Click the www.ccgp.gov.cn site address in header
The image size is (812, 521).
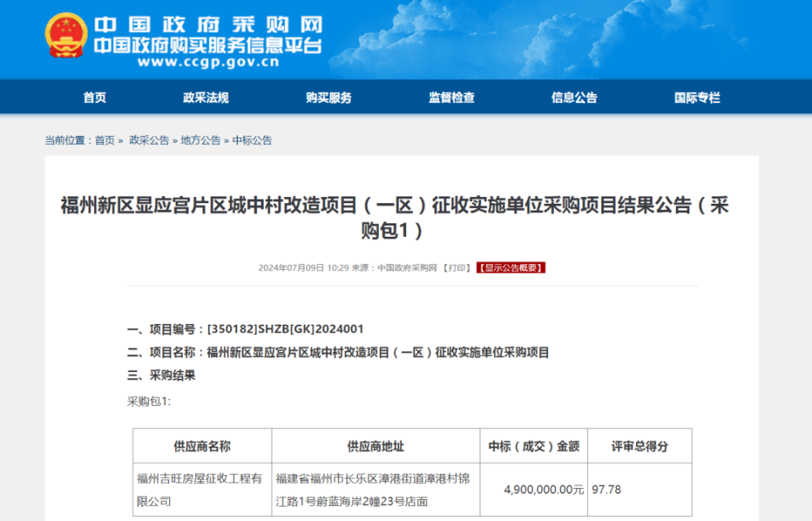(209, 62)
